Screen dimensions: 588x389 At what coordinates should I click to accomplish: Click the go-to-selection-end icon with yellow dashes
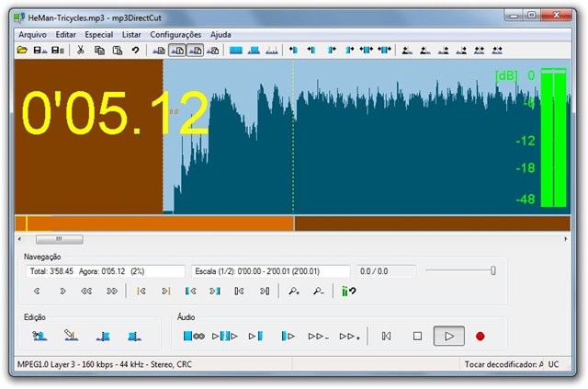click(166, 291)
